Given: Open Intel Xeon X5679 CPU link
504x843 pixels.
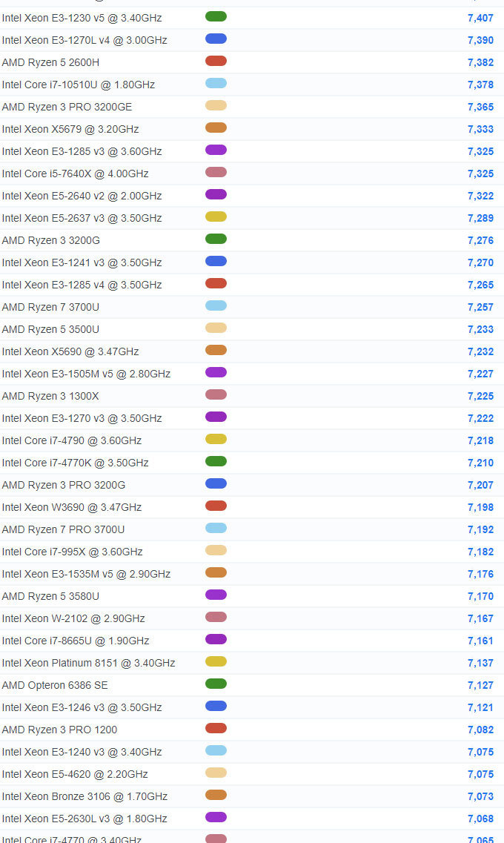Looking at the screenshot, I should coord(70,129).
